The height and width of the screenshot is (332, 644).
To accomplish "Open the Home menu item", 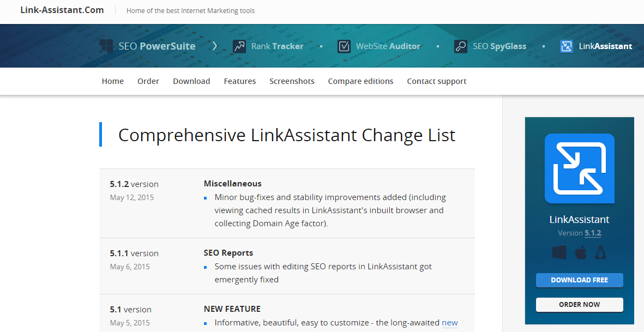I will pyautogui.click(x=112, y=81).
